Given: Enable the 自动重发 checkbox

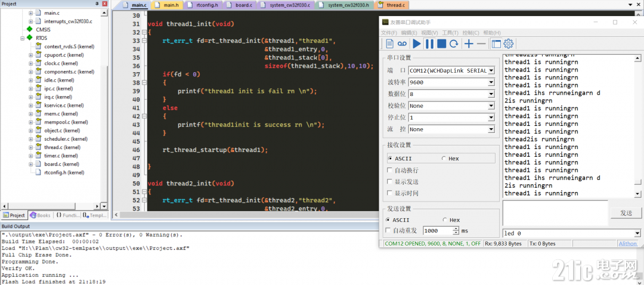Looking at the screenshot, I should pyautogui.click(x=388, y=231).
